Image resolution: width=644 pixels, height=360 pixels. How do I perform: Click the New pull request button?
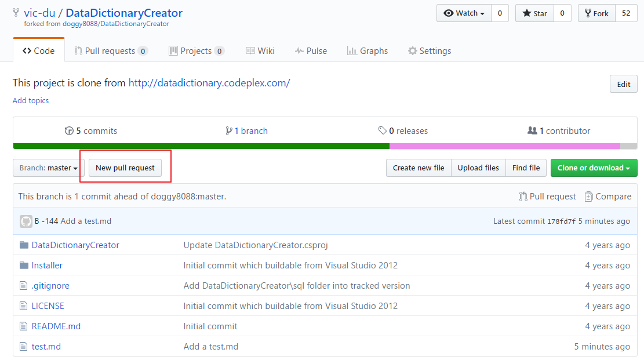point(125,168)
